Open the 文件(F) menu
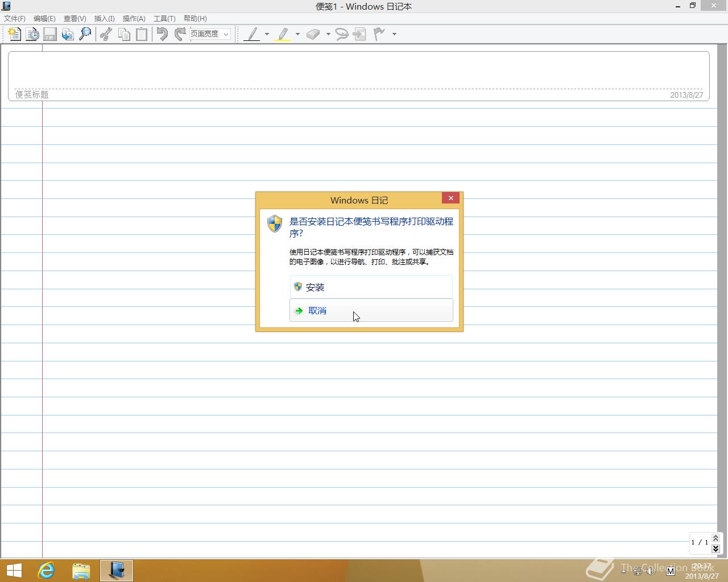Viewport: 728px width, 582px height. [x=15, y=19]
